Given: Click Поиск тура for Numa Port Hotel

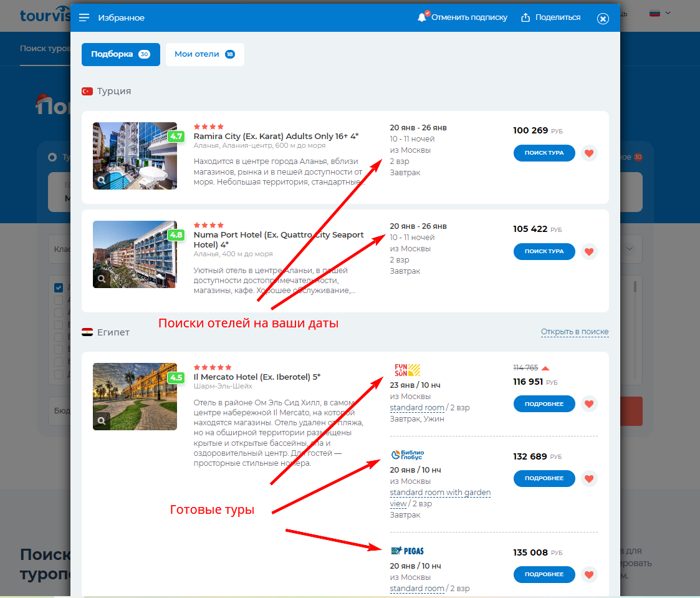Looking at the screenshot, I should (x=544, y=252).
